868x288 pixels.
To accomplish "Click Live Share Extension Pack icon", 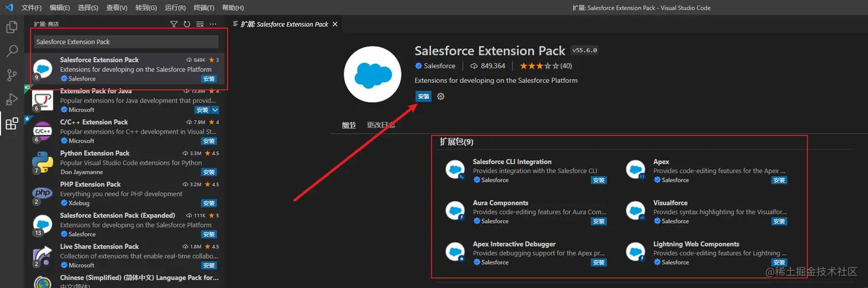I will click(x=42, y=256).
